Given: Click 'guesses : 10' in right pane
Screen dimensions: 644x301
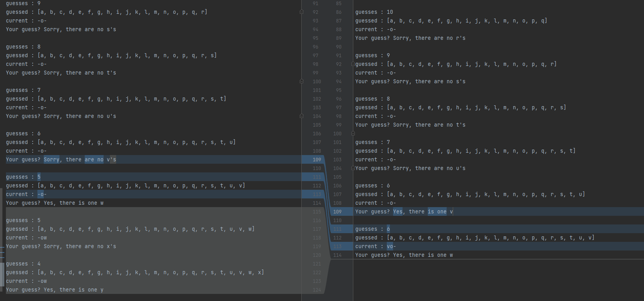Looking at the screenshot, I should (x=374, y=12).
